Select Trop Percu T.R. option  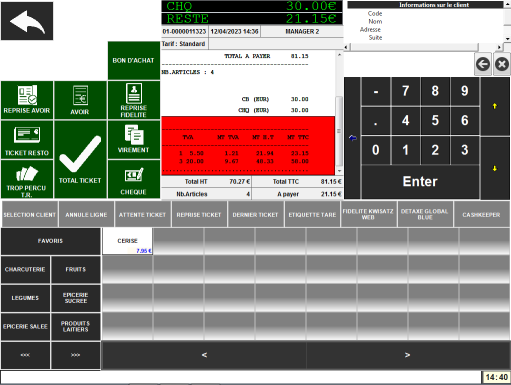point(27,179)
